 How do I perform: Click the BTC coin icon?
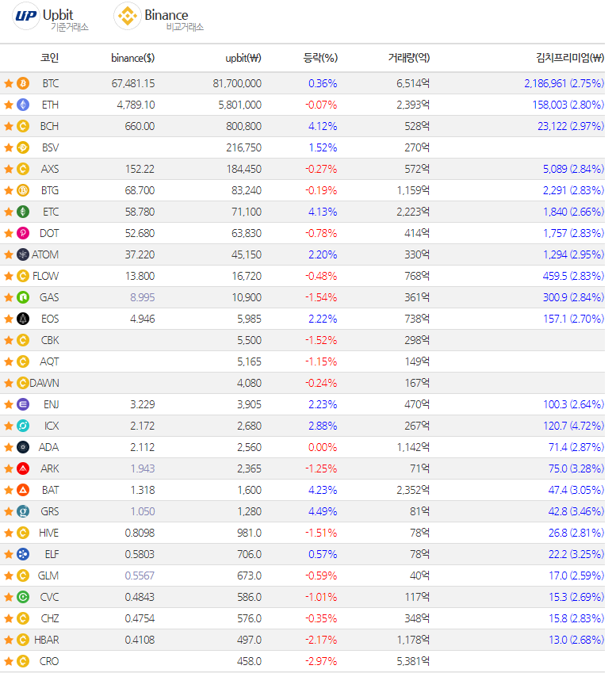tap(23, 83)
